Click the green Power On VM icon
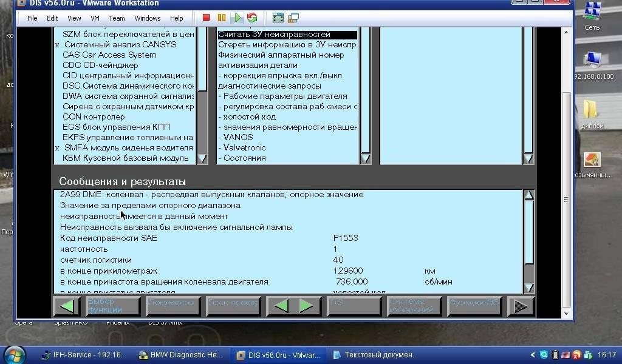Screen dimensions: 622x364 click(x=237, y=18)
